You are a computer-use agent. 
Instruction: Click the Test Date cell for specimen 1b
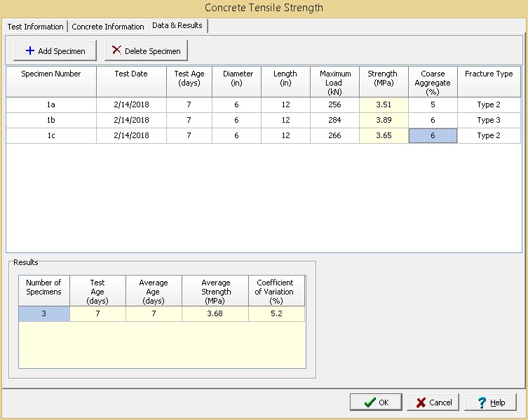coord(131,120)
